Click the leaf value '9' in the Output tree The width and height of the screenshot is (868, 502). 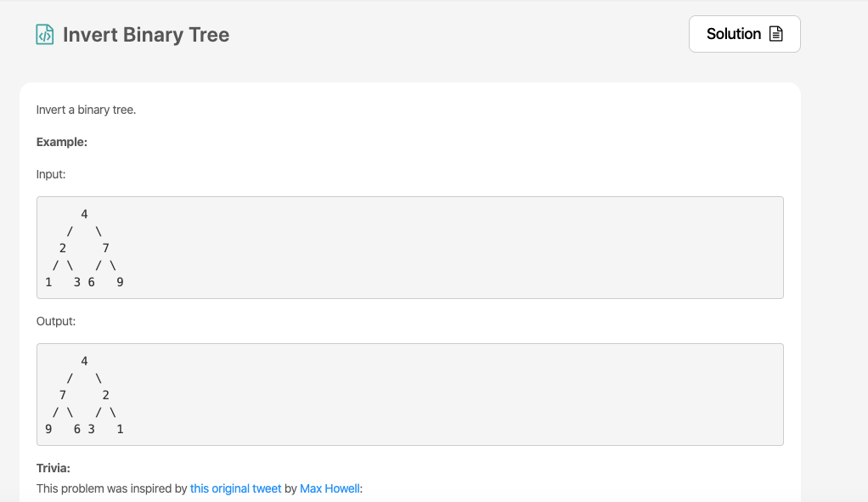48,429
